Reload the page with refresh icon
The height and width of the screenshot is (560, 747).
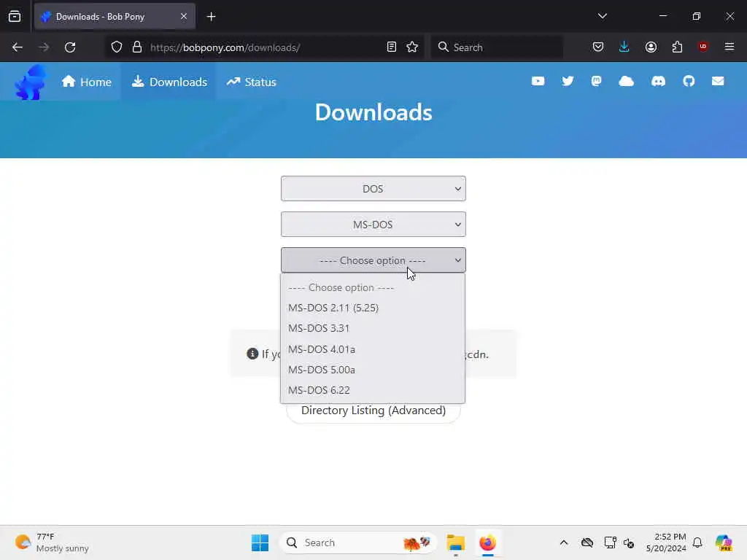[70, 47]
